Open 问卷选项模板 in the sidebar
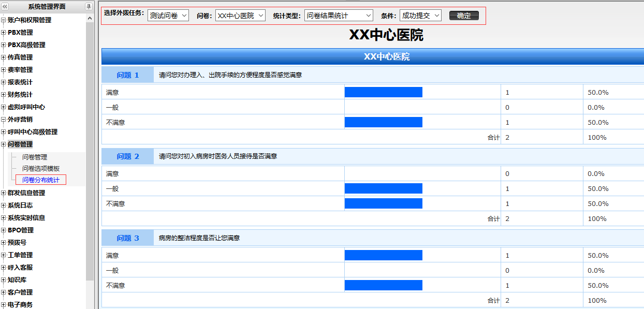Image resolution: width=644 pixels, height=309 pixels. [41, 168]
